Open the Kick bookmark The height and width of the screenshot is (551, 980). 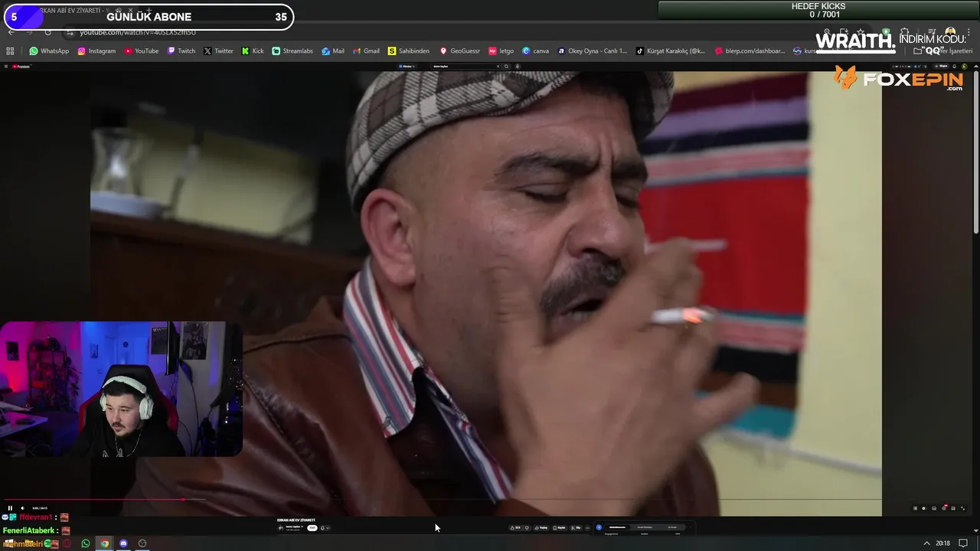(253, 51)
